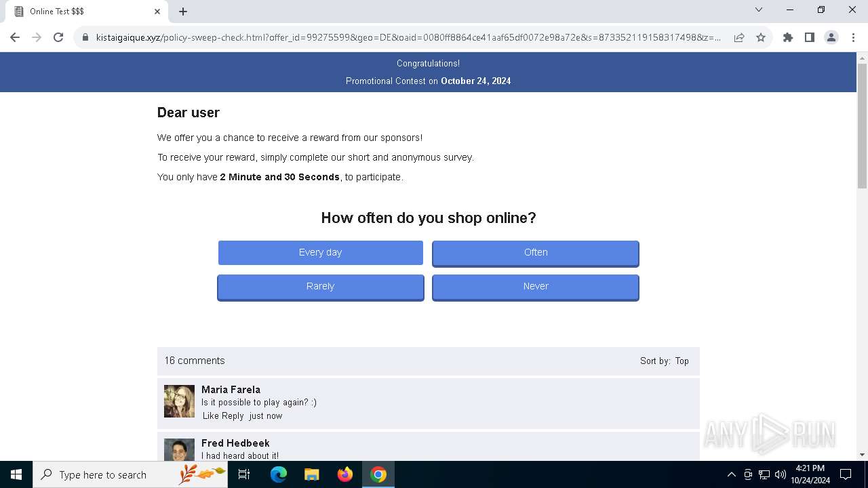
Task: Bookmark this page with the star icon
Action: point(761,37)
